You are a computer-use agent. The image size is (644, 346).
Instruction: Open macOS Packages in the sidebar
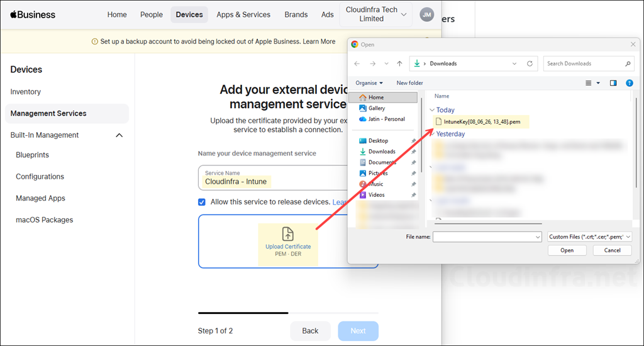pos(45,220)
